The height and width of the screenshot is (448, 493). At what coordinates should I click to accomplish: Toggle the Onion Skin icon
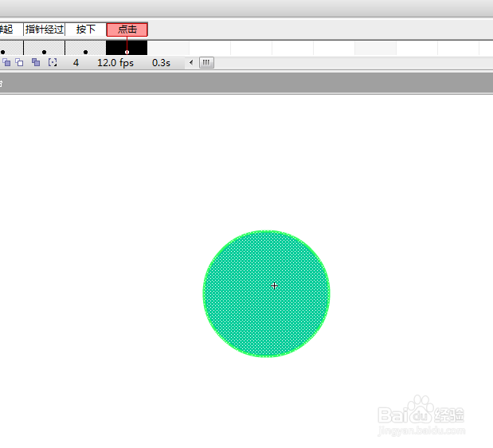coord(6,62)
